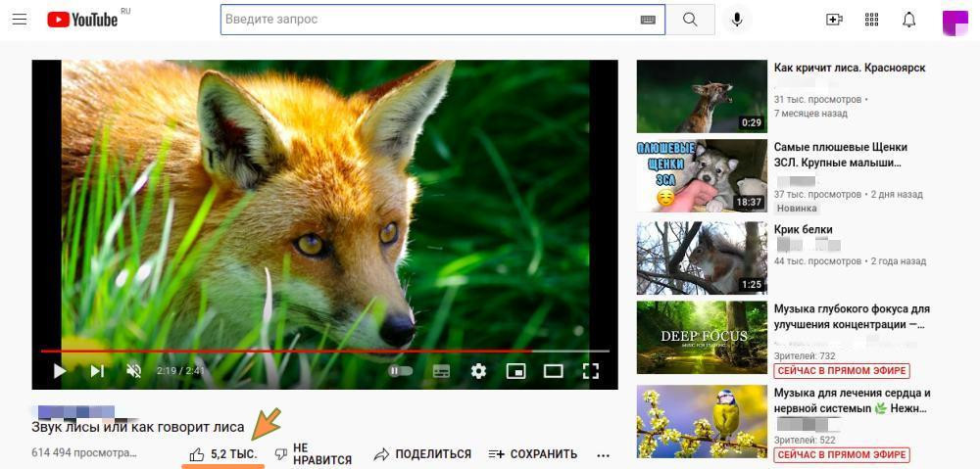Image resolution: width=980 pixels, height=469 pixels.
Task: Start voice search with microphone
Action: coord(737,20)
